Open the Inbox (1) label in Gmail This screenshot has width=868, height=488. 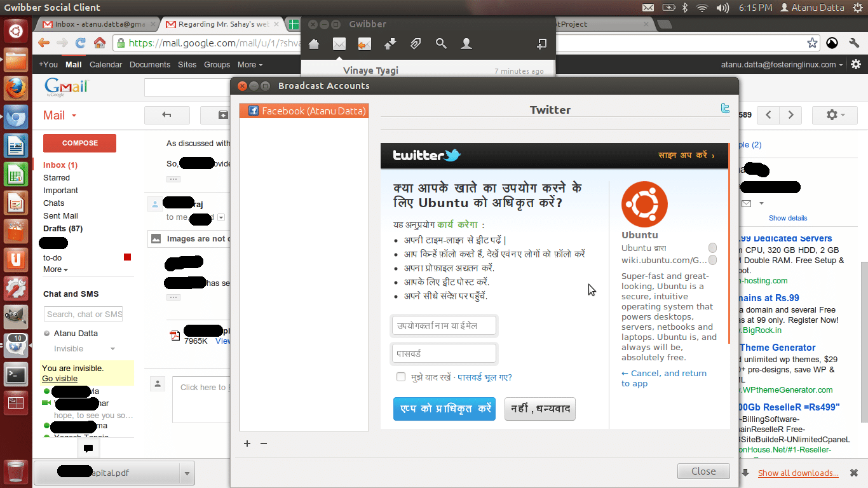pos(60,165)
